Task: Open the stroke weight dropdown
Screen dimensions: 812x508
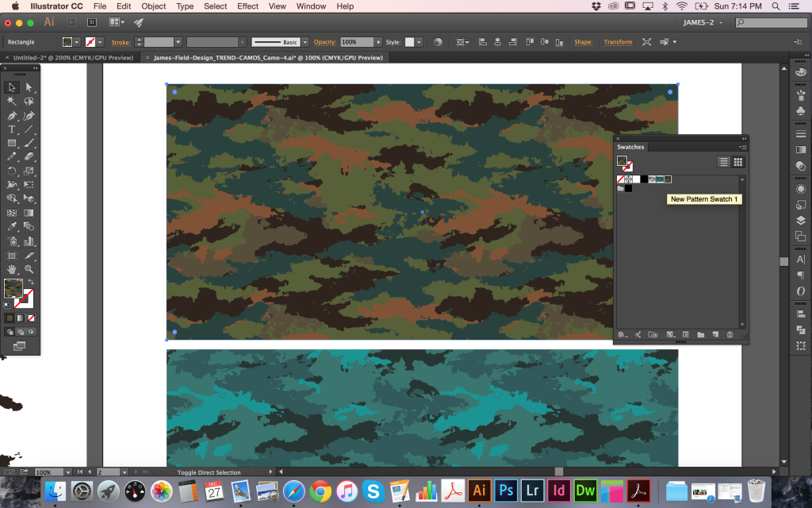Action: (178, 42)
